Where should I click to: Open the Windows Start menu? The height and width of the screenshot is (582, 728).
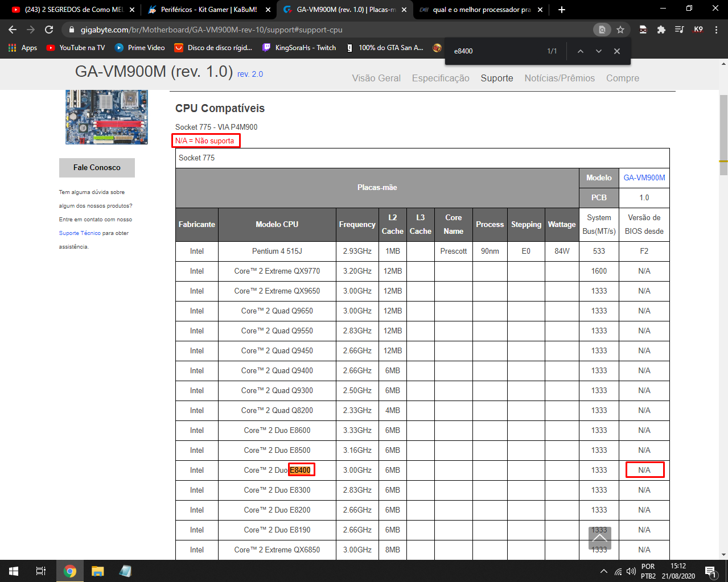tap(14, 571)
